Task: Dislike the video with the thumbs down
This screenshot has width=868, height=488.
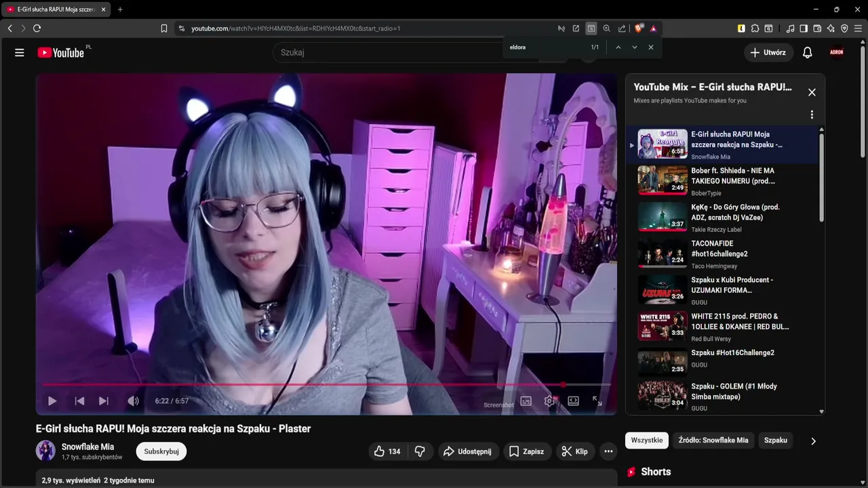Action: click(x=420, y=451)
